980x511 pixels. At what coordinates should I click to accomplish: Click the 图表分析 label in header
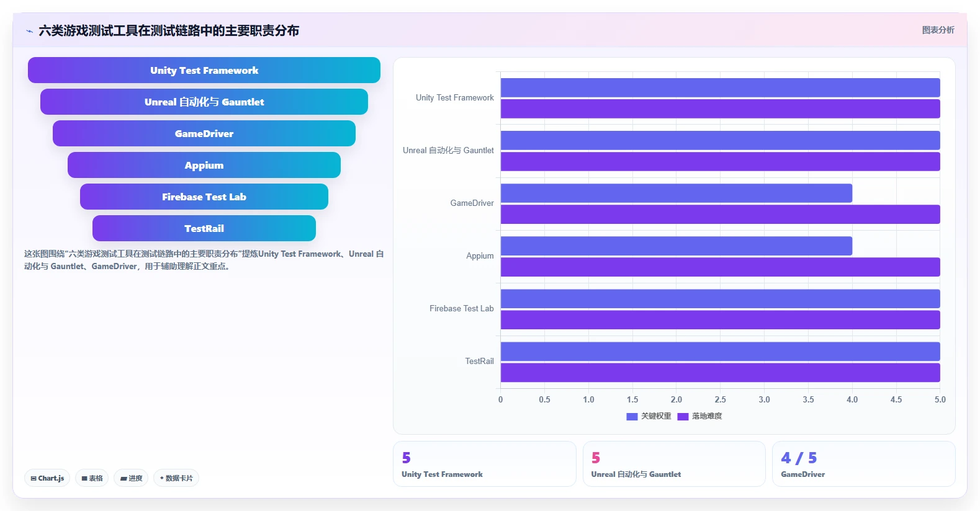[938, 30]
